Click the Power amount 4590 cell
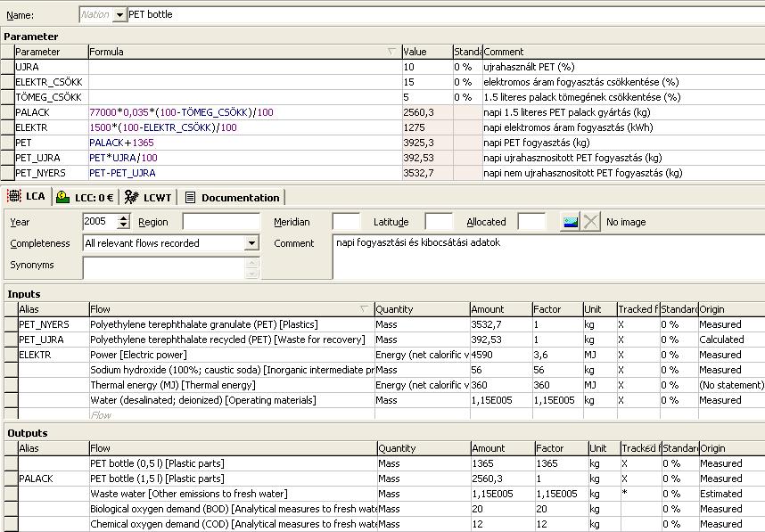The image size is (765, 532). coord(501,355)
